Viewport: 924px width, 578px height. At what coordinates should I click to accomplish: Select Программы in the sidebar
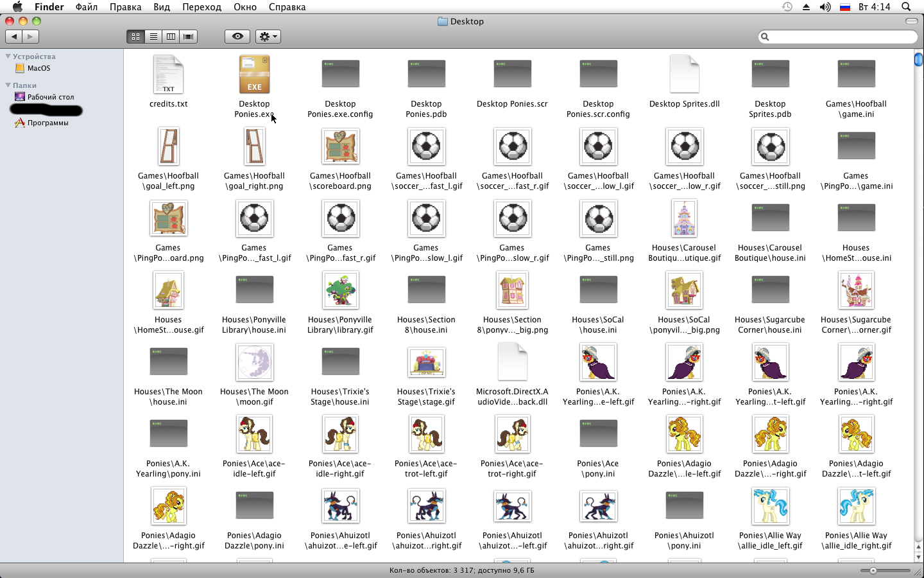click(47, 123)
